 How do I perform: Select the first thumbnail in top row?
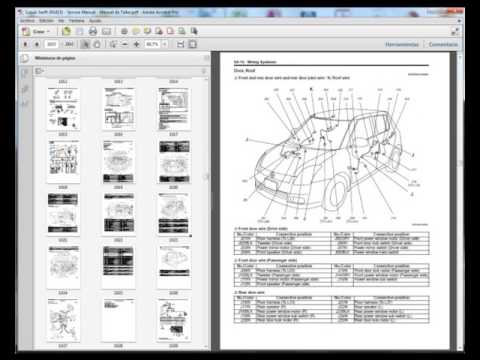point(63,109)
